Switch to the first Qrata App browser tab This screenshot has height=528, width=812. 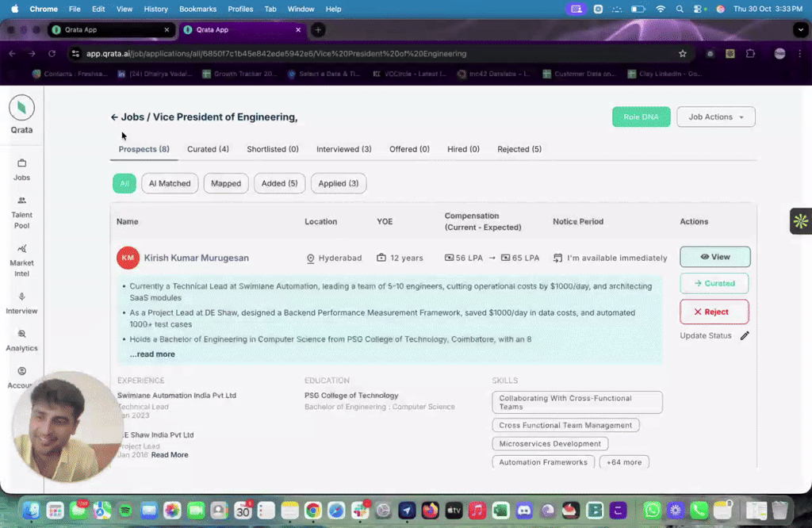[x=110, y=30]
